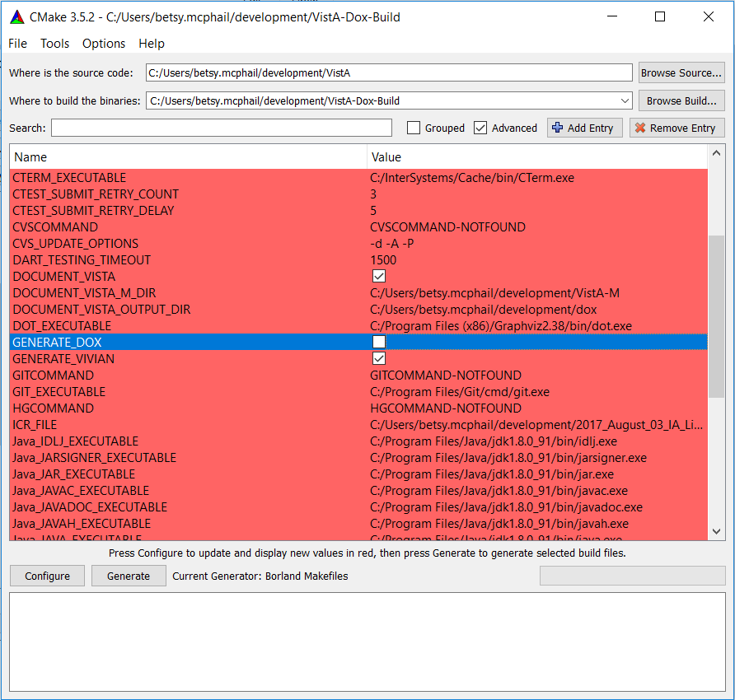This screenshot has width=735, height=700.
Task: Click the scroll up arrow in variable list
Action: (x=715, y=154)
